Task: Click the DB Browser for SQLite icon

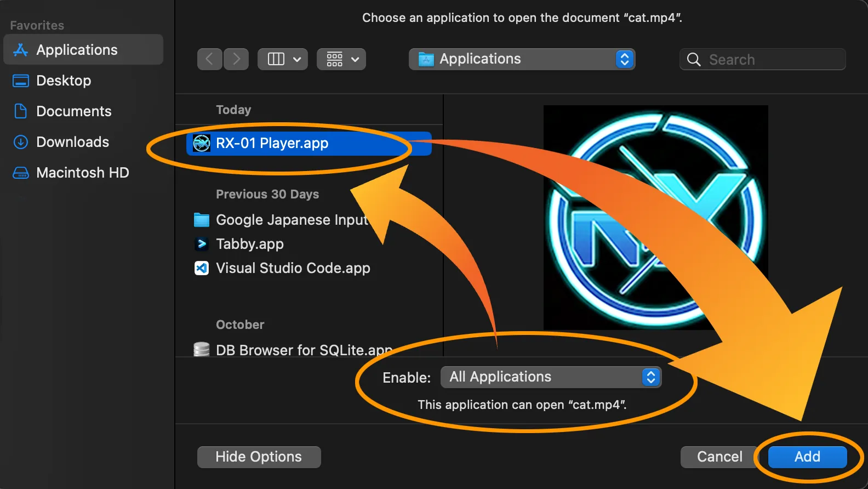Action: (x=202, y=349)
